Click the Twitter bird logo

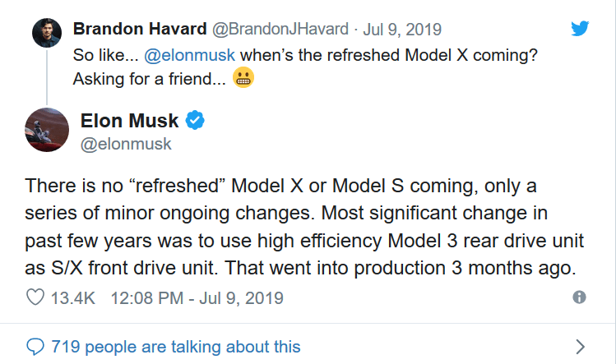(x=580, y=28)
